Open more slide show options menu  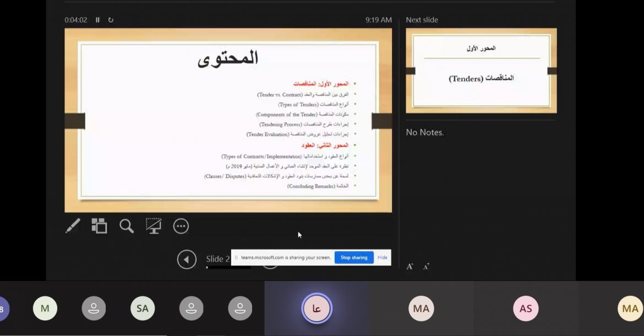[x=181, y=226]
